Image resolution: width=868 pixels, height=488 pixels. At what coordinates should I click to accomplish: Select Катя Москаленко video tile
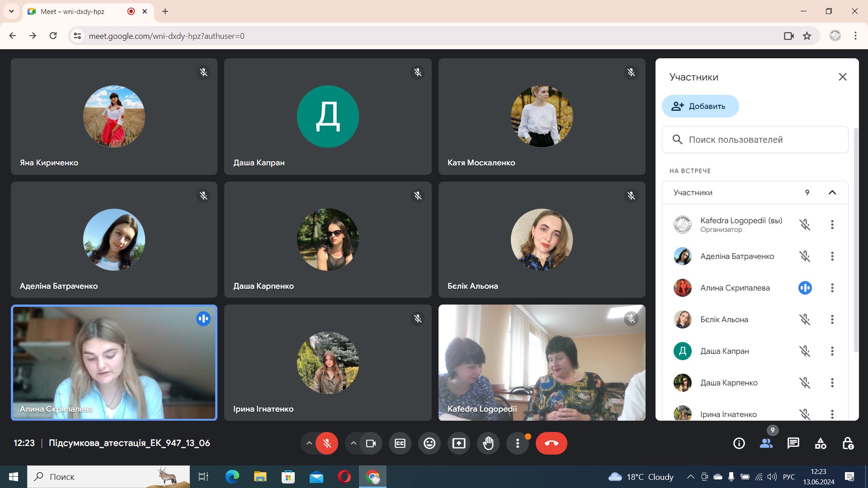tap(542, 117)
